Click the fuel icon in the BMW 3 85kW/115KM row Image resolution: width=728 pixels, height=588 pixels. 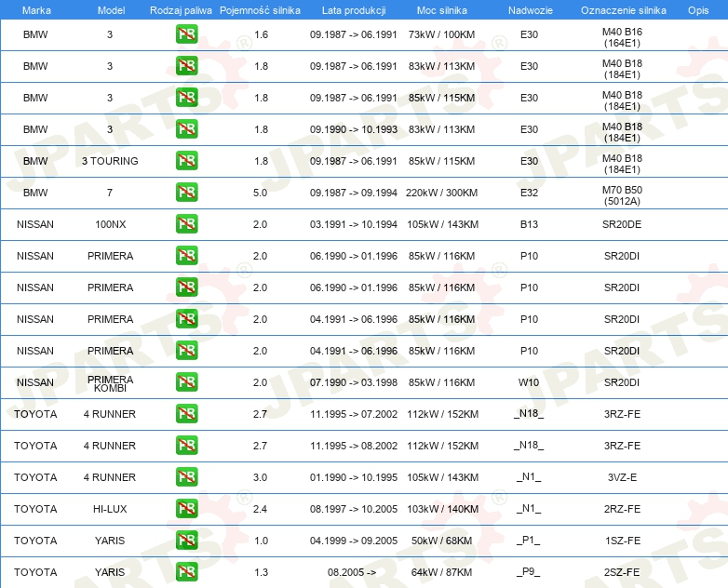[186, 98]
